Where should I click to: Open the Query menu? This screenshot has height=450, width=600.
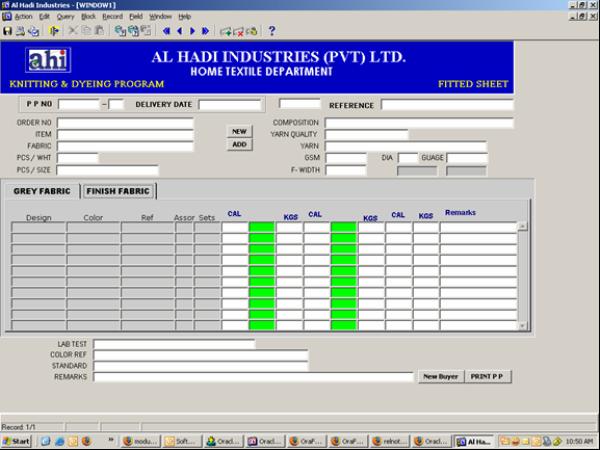pyautogui.click(x=65, y=16)
